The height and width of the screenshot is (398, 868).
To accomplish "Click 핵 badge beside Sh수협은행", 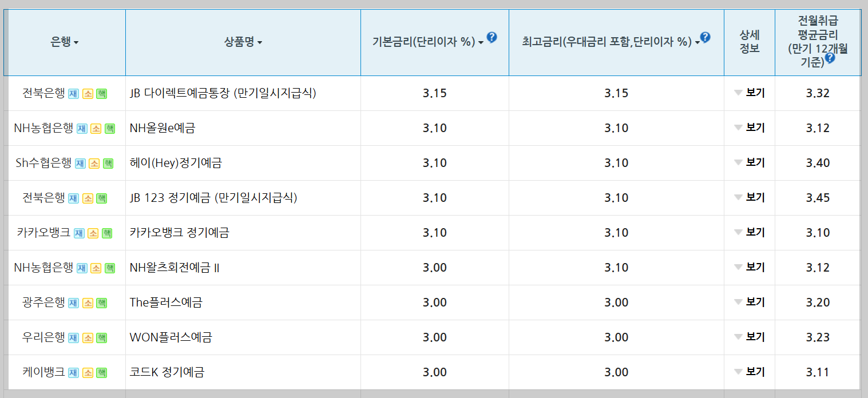I will tap(108, 164).
